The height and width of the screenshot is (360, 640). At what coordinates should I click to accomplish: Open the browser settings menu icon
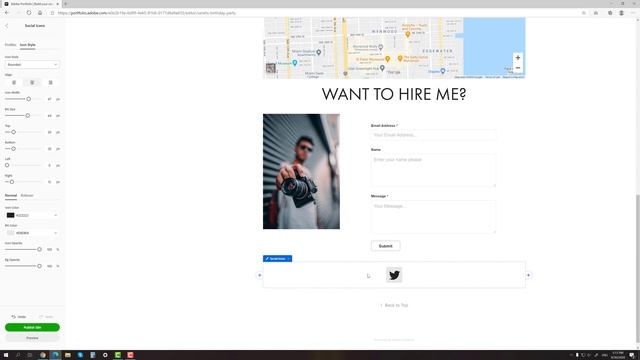(633, 13)
